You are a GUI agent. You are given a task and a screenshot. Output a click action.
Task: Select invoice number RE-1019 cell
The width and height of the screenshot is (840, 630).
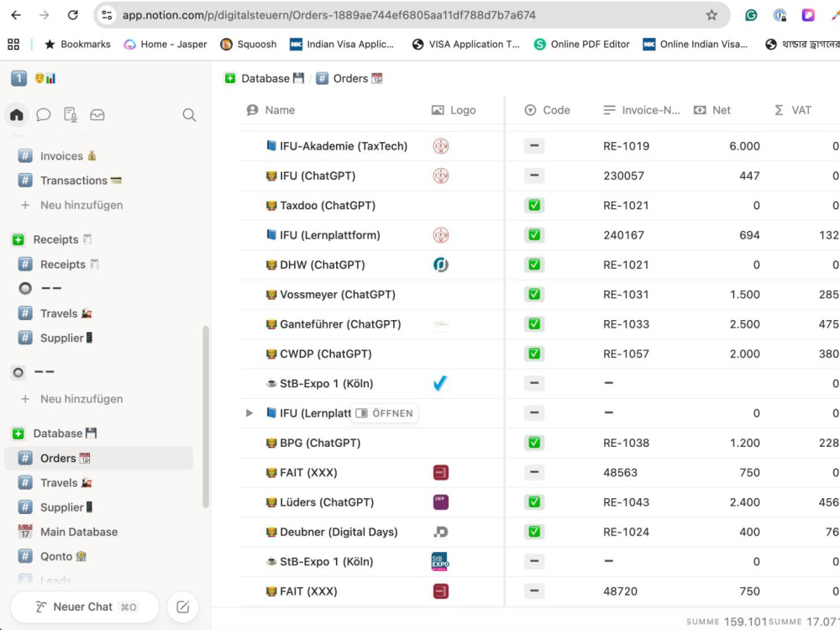click(626, 145)
